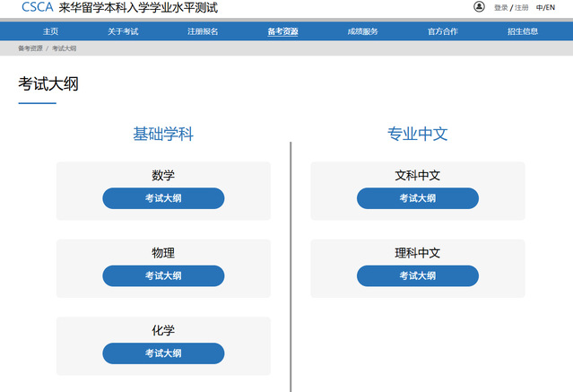Open the 登录 login link

(501, 8)
